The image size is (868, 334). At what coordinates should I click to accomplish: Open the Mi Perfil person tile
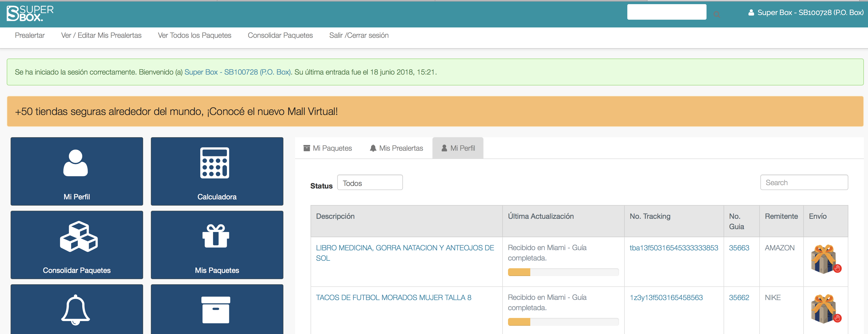click(x=77, y=171)
